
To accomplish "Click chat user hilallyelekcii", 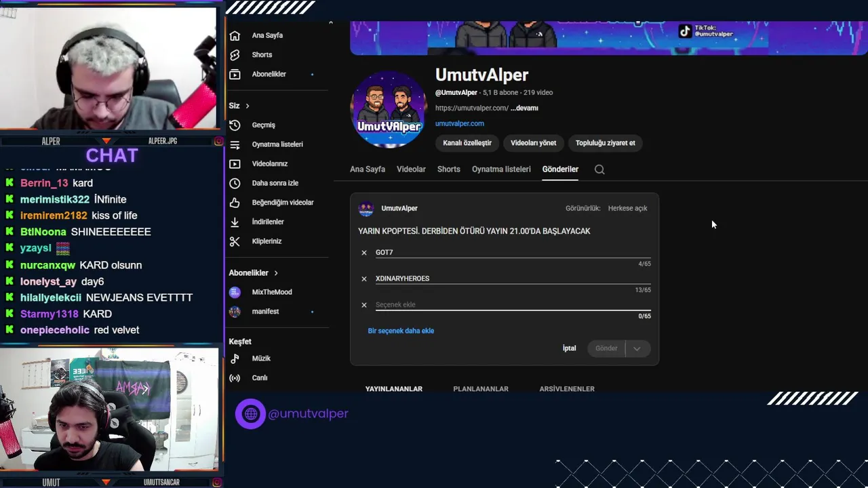I will pyautogui.click(x=51, y=298).
